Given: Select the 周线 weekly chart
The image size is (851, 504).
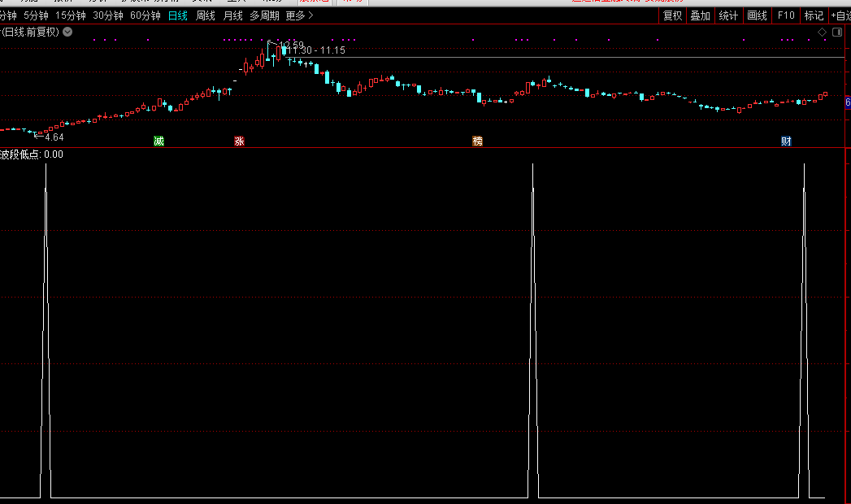Looking at the screenshot, I should [206, 15].
